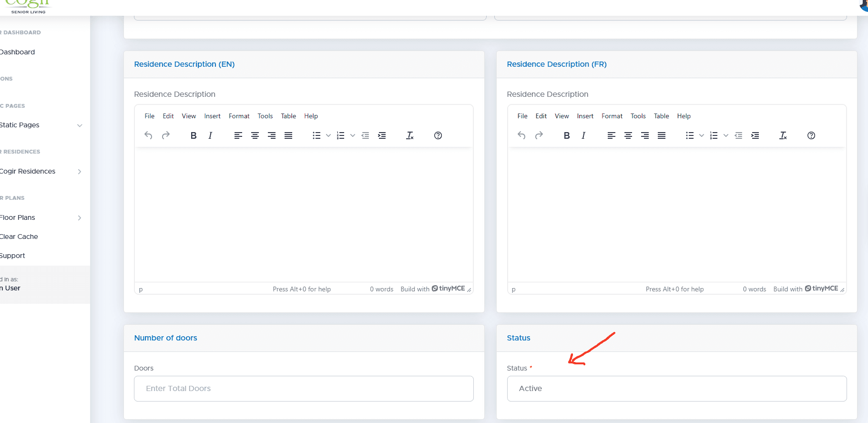868x423 pixels.
Task: Decrease indent in FR editor
Action: [x=738, y=135]
